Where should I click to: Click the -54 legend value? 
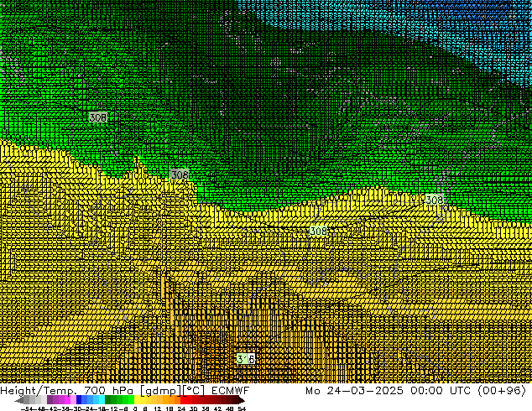click(27, 408)
